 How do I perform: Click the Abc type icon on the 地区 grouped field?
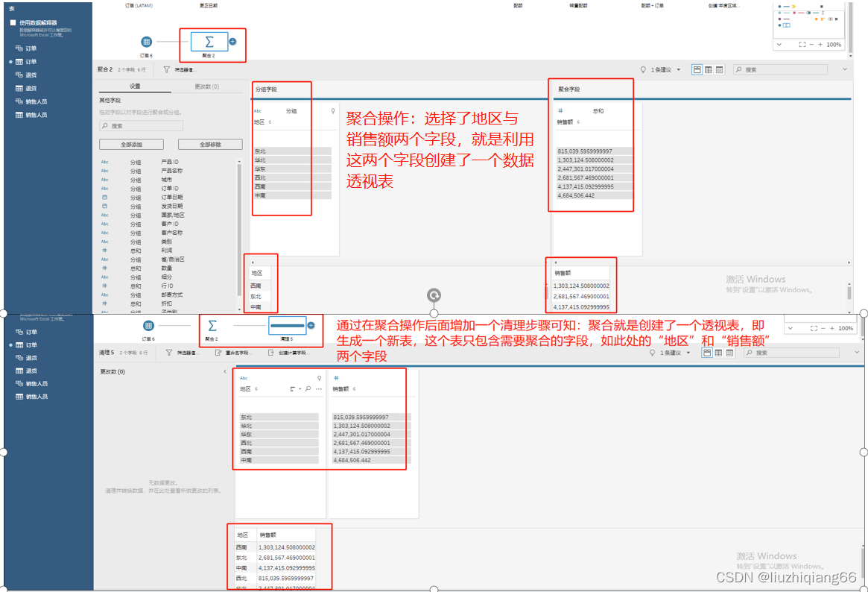257,111
